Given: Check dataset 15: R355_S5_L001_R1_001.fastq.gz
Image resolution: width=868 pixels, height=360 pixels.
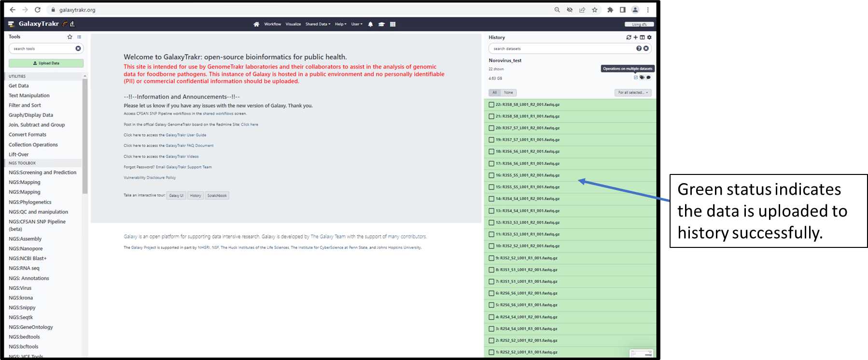Looking at the screenshot, I should (491, 187).
